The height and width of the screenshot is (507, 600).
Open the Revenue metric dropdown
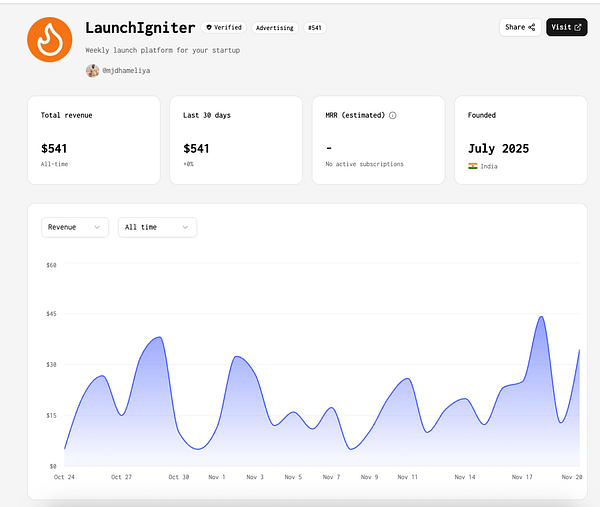point(75,227)
